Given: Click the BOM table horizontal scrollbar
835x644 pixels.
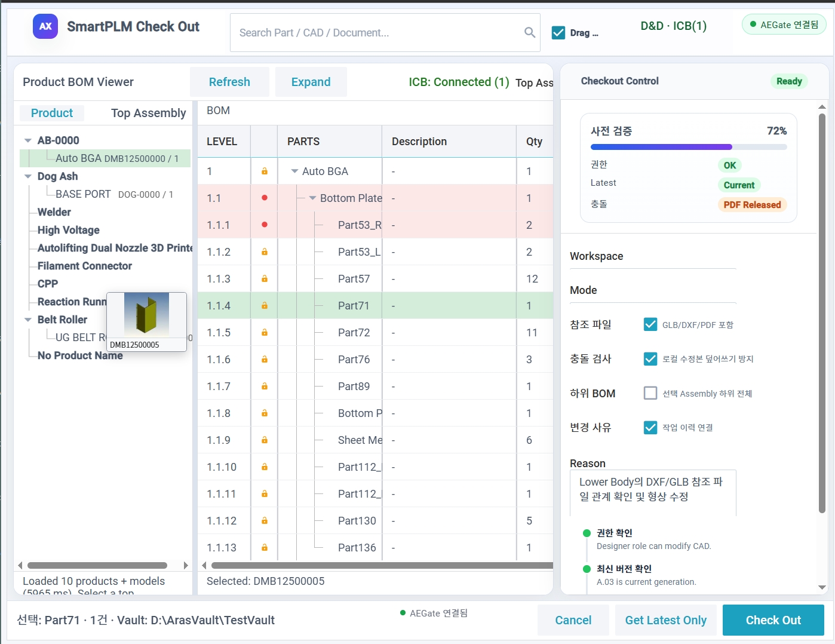Looking at the screenshot, I should (382, 565).
